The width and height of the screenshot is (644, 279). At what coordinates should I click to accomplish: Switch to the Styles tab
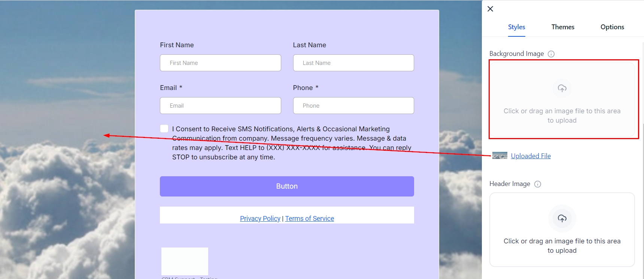pyautogui.click(x=516, y=27)
